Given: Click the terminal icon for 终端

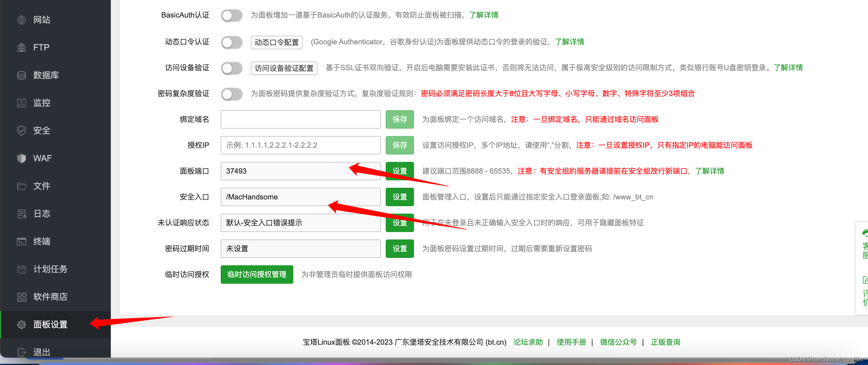Looking at the screenshot, I should coord(21,241).
